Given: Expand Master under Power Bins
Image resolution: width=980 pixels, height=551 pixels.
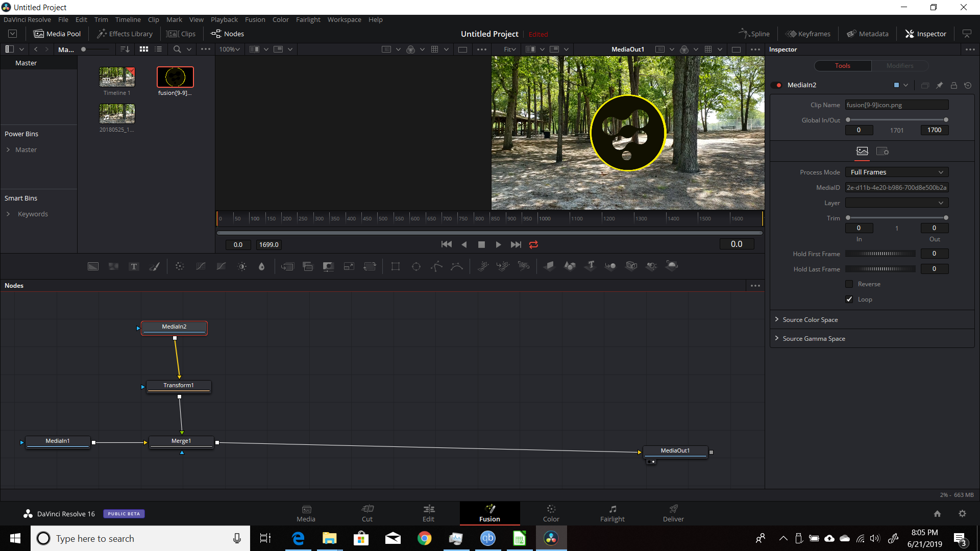Looking at the screenshot, I should [8, 150].
